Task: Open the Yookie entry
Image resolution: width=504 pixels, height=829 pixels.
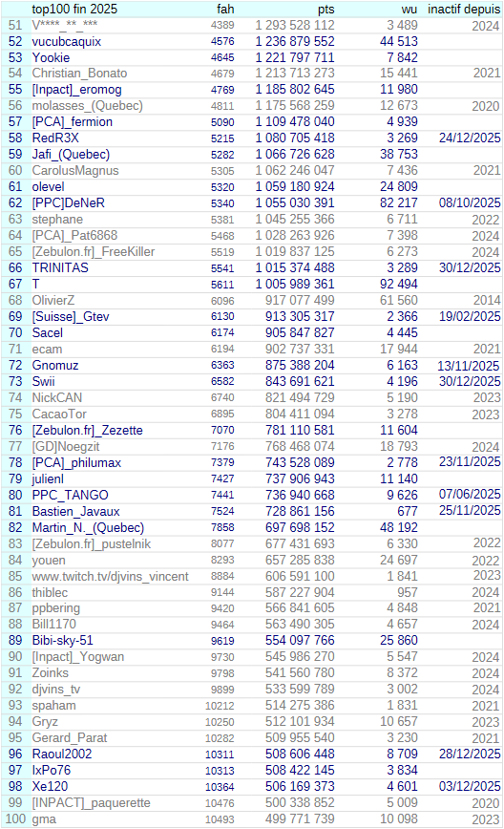Action: tap(51, 57)
